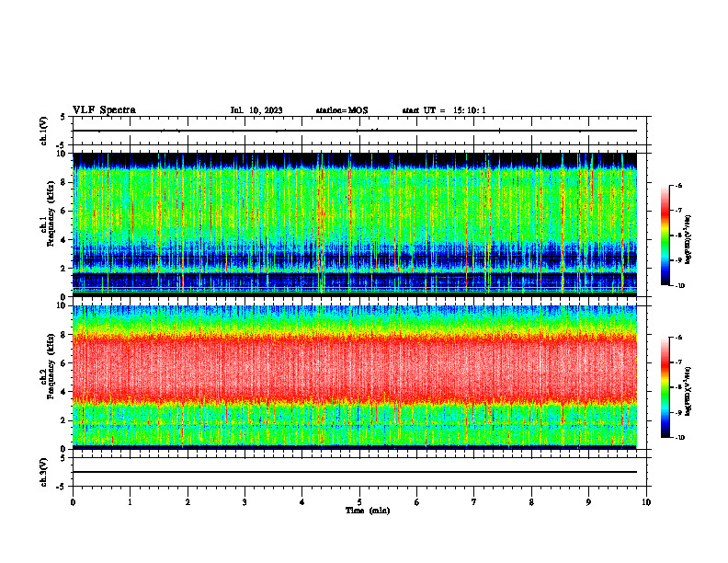728x563 pixels.
Task: Click the ch.1 colorbar "-10" tick label
Action: pyautogui.click(x=680, y=286)
